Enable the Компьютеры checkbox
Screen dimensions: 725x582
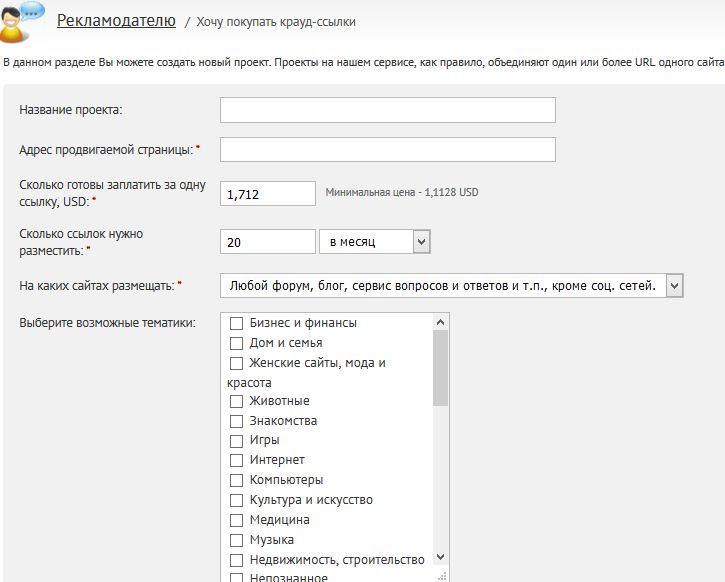coord(236,480)
